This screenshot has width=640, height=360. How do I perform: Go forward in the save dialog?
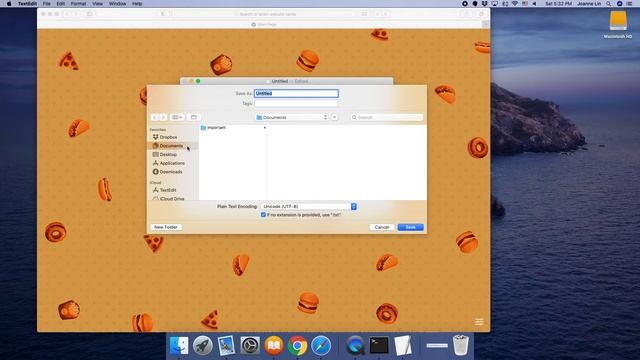coord(163,117)
